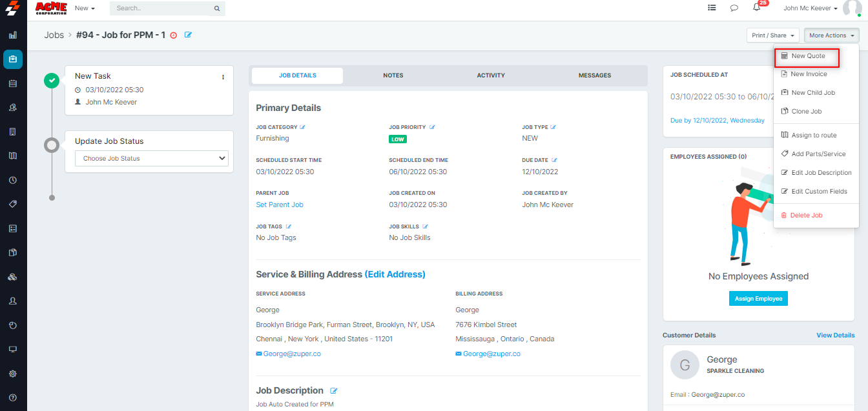Open New Task three-dot options menu

pos(223,77)
